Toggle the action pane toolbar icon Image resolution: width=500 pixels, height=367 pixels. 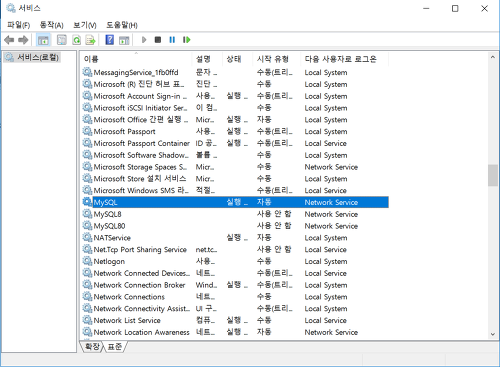click(124, 40)
